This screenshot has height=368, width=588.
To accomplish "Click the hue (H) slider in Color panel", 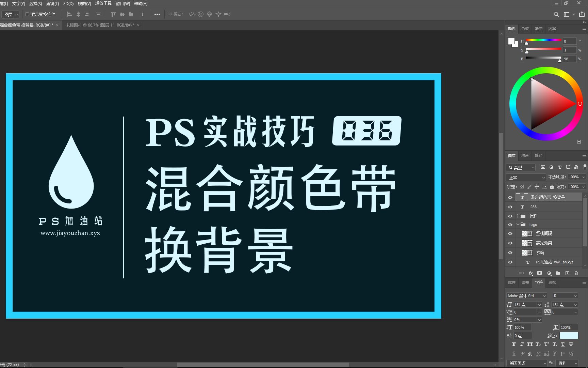I will 543,40.
